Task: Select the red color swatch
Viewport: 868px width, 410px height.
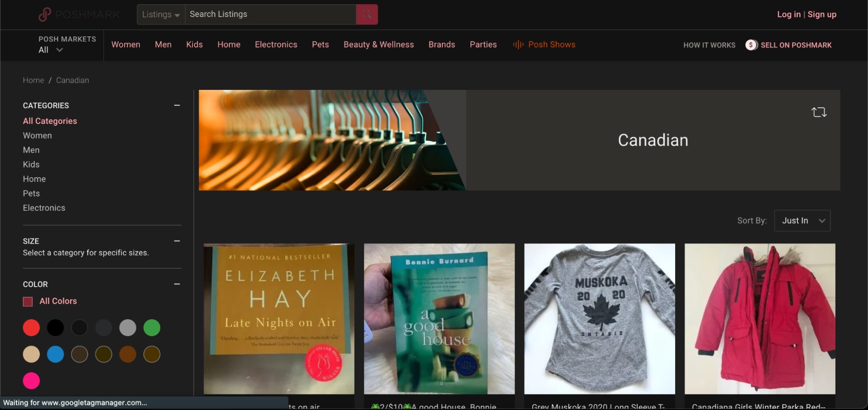Action: (x=31, y=327)
